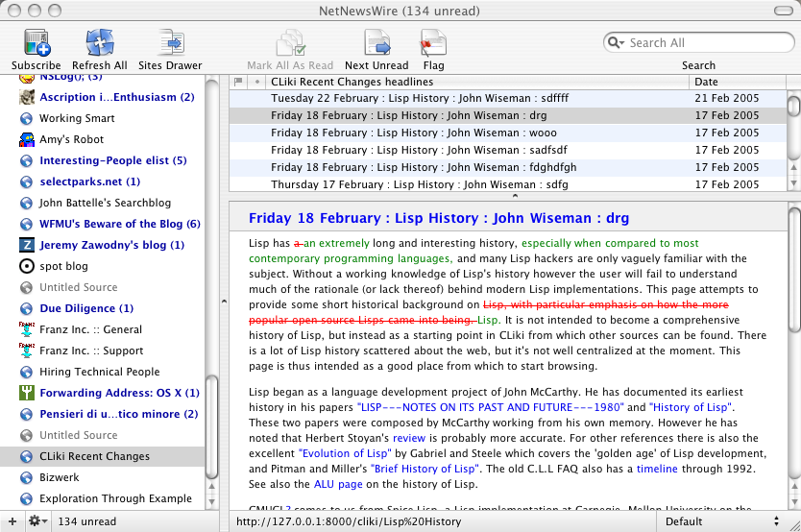Select Friday 18 February headline wooo
The image size is (801, 532).
point(507,133)
